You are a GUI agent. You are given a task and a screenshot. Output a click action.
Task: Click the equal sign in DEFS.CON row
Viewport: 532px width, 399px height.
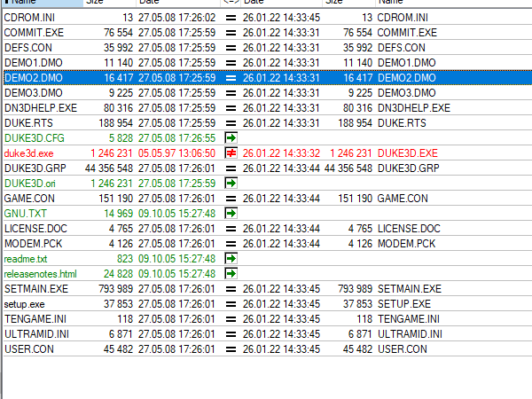[x=231, y=48]
